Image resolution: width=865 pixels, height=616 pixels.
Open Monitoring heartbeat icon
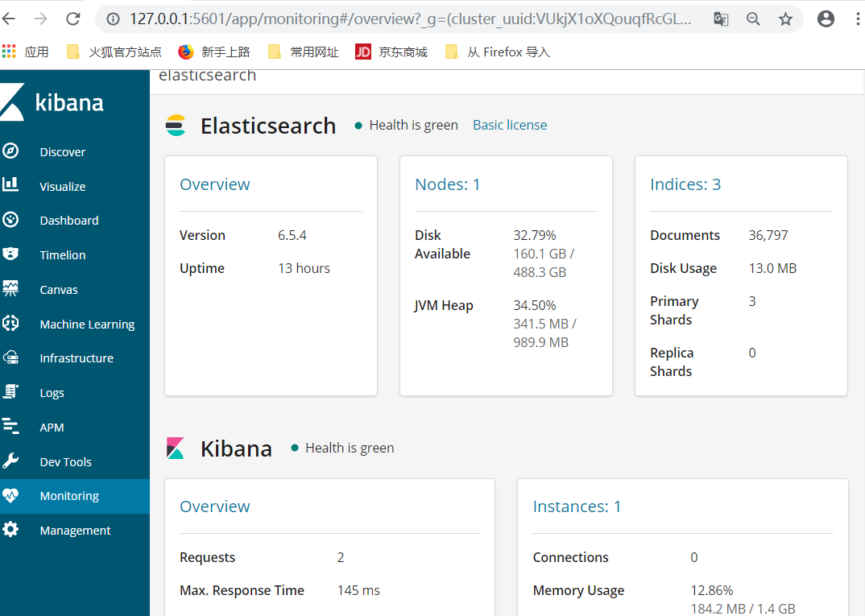10,495
